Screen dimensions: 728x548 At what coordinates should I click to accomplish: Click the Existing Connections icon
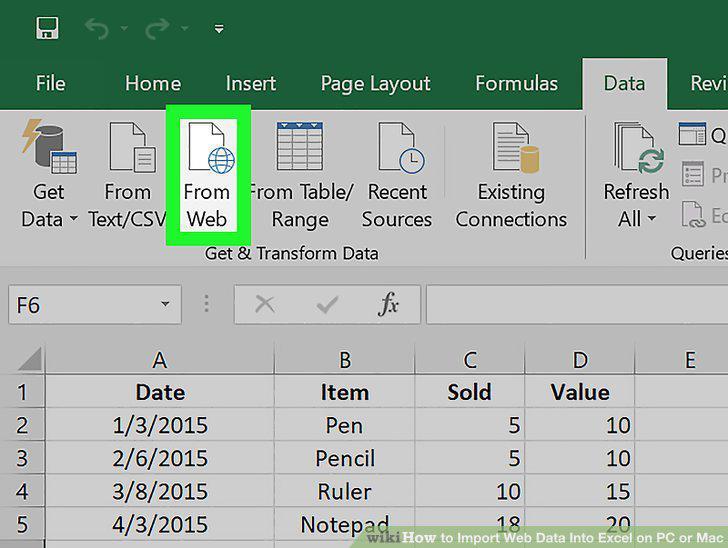[x=515, y=147]
